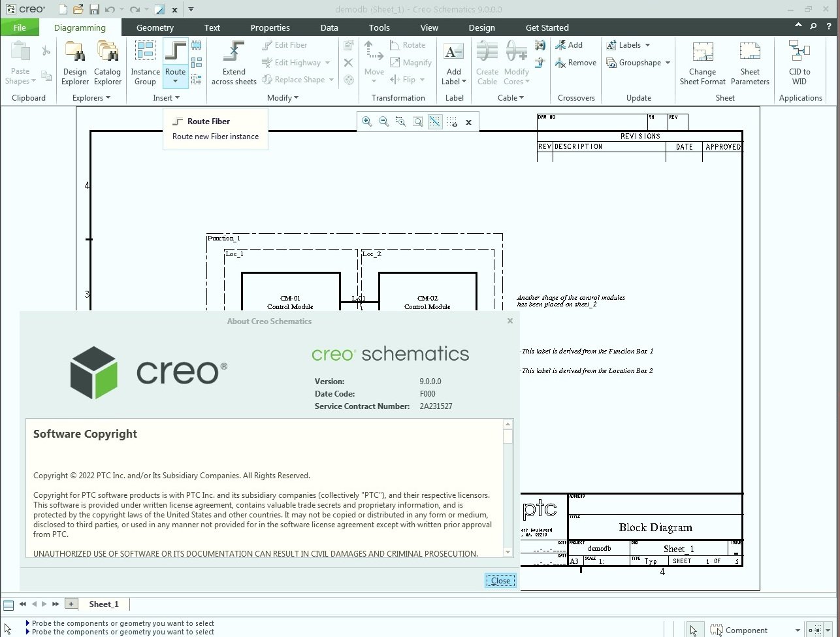Click zoom to fit icon in floating toolbar
Screen dimensions: 840x637
click(418, 122)
